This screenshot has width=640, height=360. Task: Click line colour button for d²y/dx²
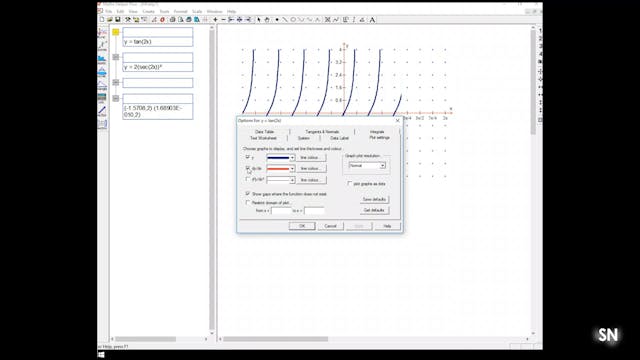click(x=311, y=180)
